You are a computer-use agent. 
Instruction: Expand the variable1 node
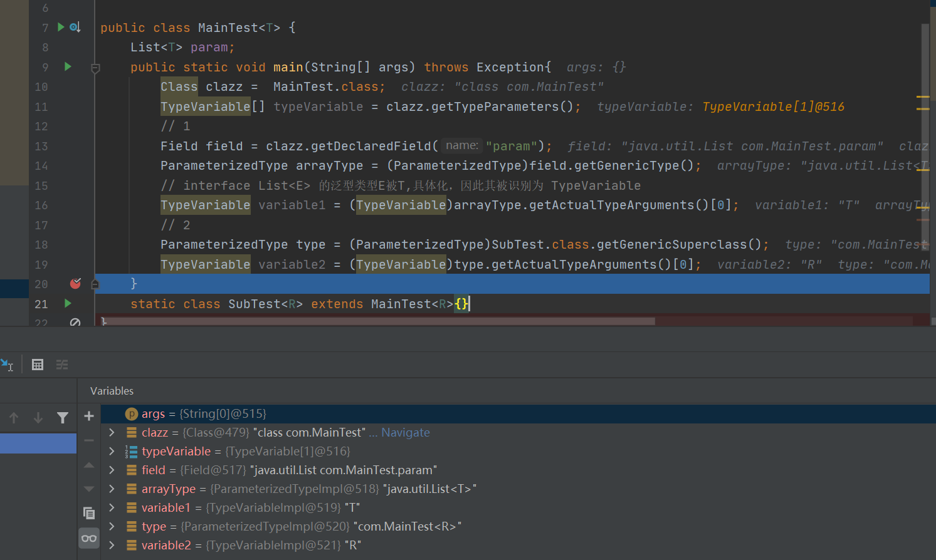click(x=112, y=507)
